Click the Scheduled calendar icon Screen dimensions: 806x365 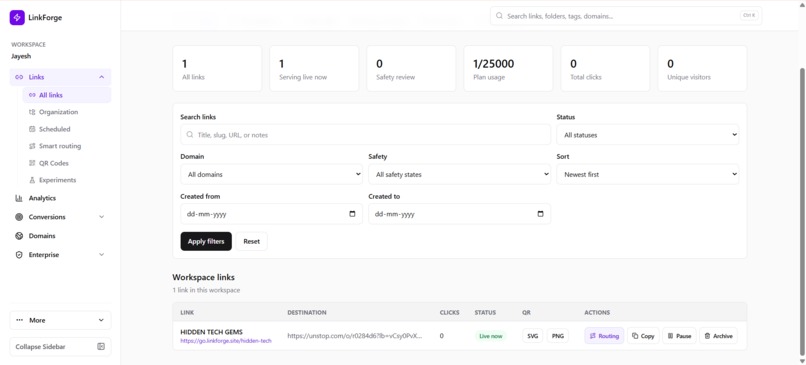[x=32, y=129]
